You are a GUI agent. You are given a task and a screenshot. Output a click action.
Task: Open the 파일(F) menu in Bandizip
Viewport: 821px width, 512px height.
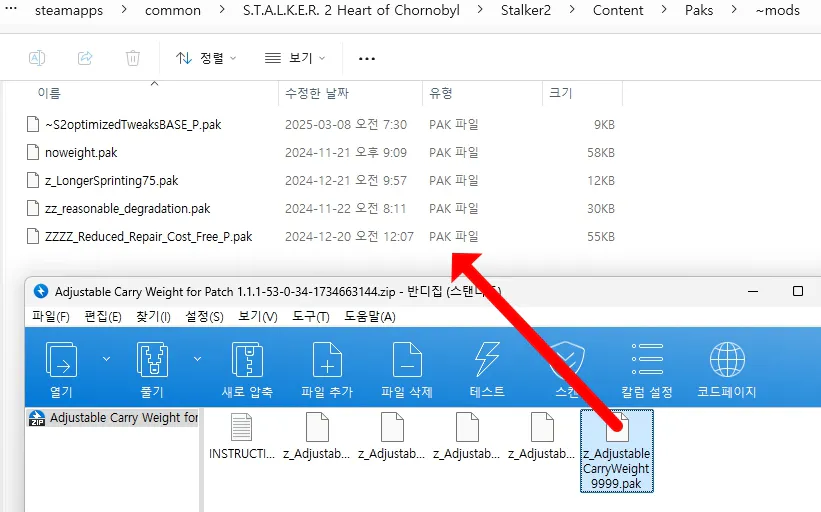click(x=51, y=317)
